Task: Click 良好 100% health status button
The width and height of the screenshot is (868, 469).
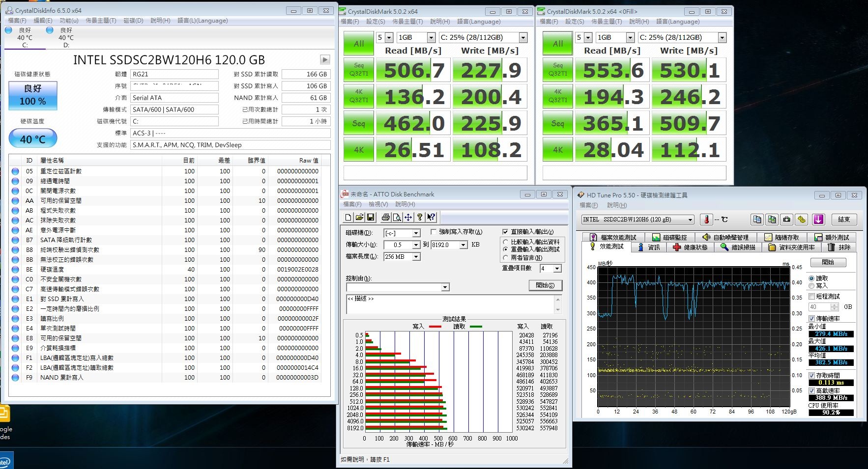Action: click(33, 95)
